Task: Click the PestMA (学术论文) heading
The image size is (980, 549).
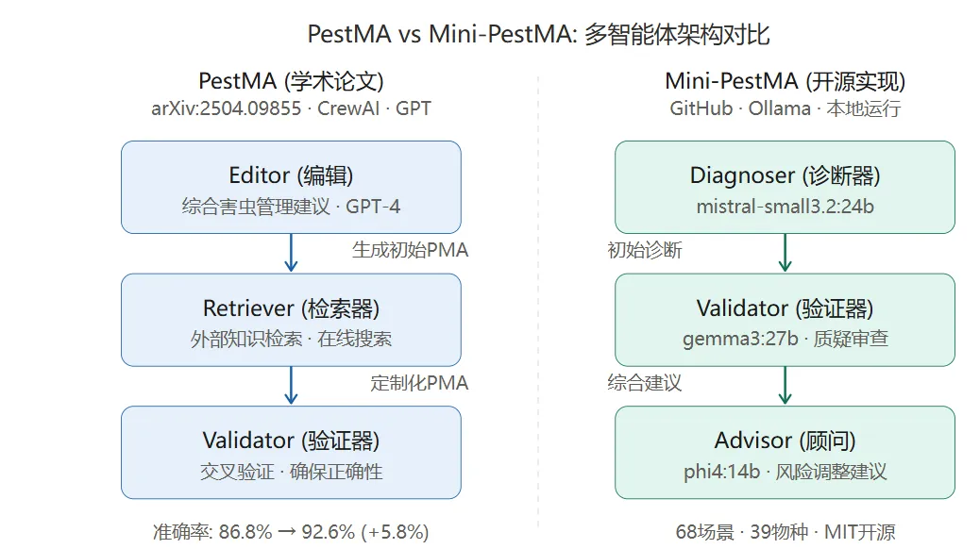Action: [x=291, y=81]
